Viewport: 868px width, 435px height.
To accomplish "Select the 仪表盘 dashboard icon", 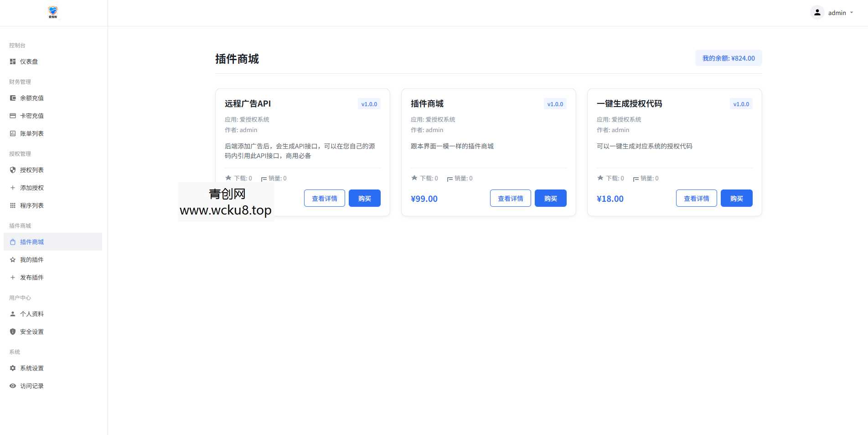I will 12,61.
